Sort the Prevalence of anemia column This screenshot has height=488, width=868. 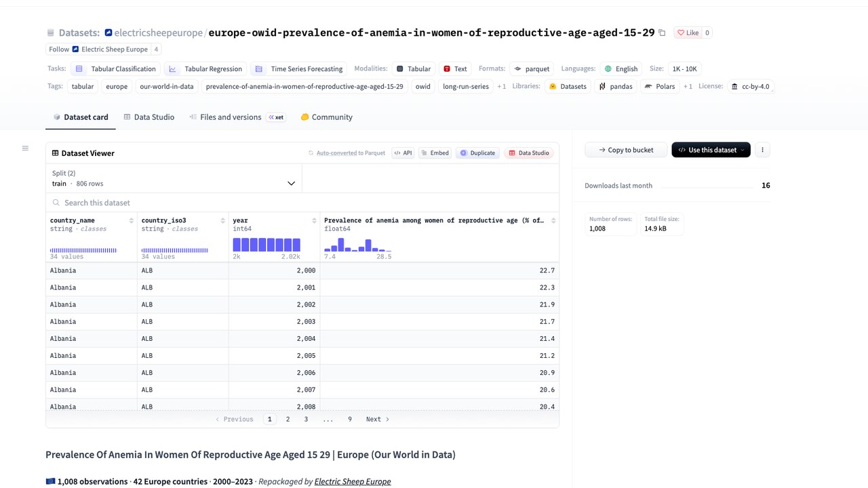[553, 221]
